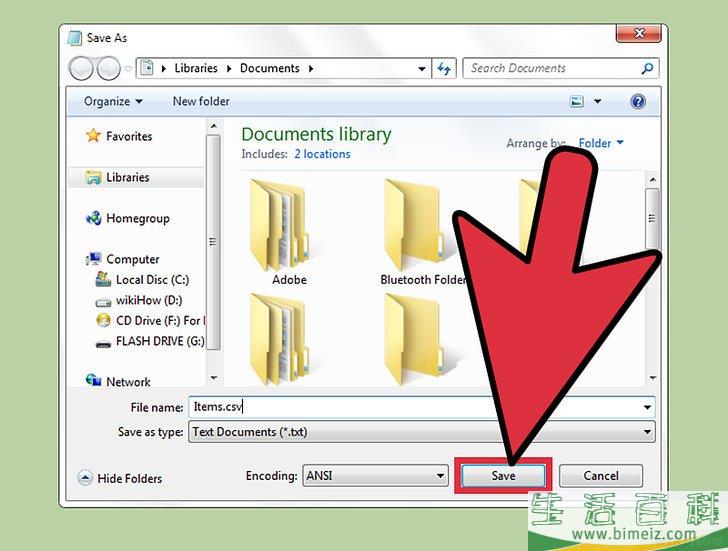Click the search magnifier icon
This screenshot has width=728, height=551.
[647, 69]
